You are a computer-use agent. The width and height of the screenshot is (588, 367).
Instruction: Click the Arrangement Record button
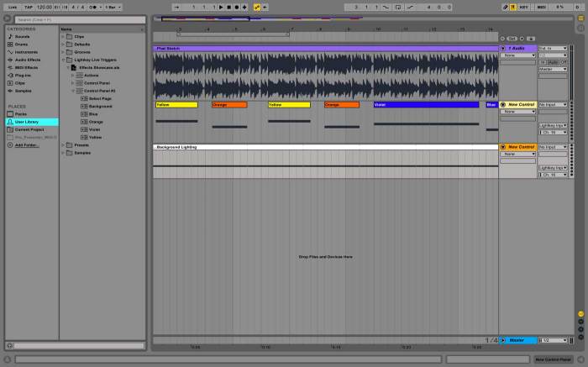[x=239, y=7]
